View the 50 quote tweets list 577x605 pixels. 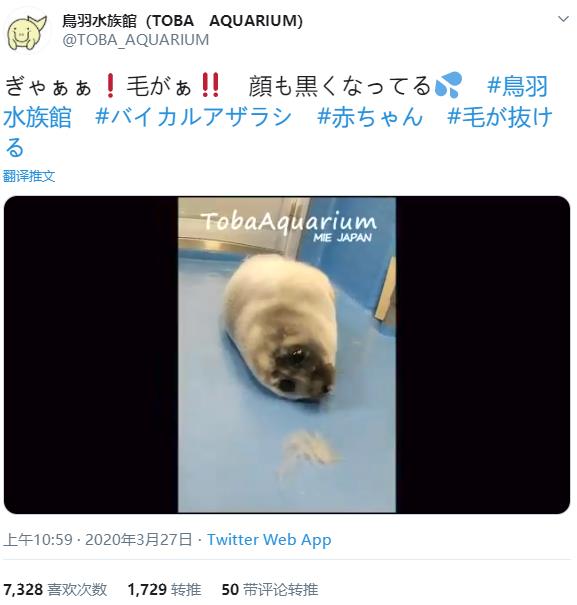[270, 589]
